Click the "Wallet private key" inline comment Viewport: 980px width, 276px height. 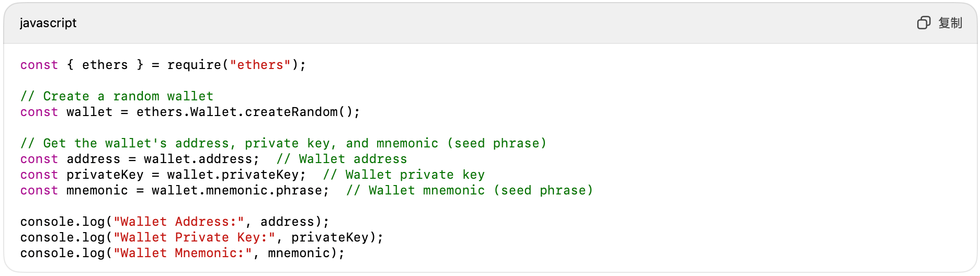(404, 175)
